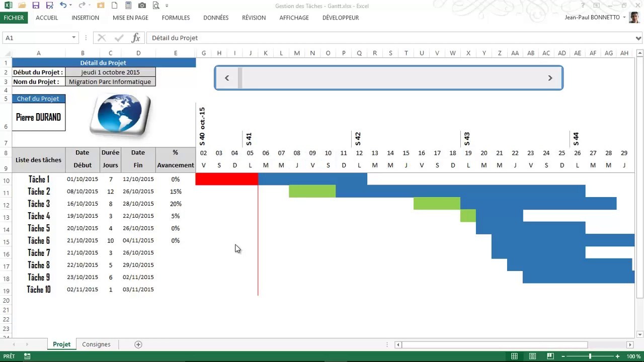This screenshot has width=644, height=362.
Task: Click the ribbon display options icon
Action: (x=596, y=6)
